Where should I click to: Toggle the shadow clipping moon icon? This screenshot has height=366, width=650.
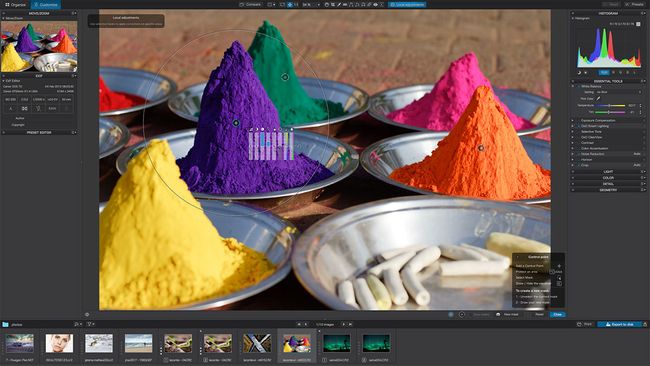pyautogui.click(x=579, y=73)
